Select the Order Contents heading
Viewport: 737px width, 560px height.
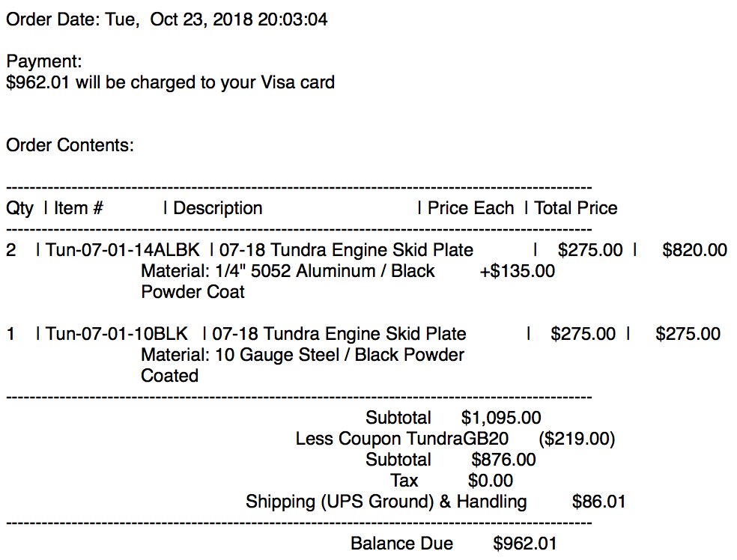coord(70,146)
